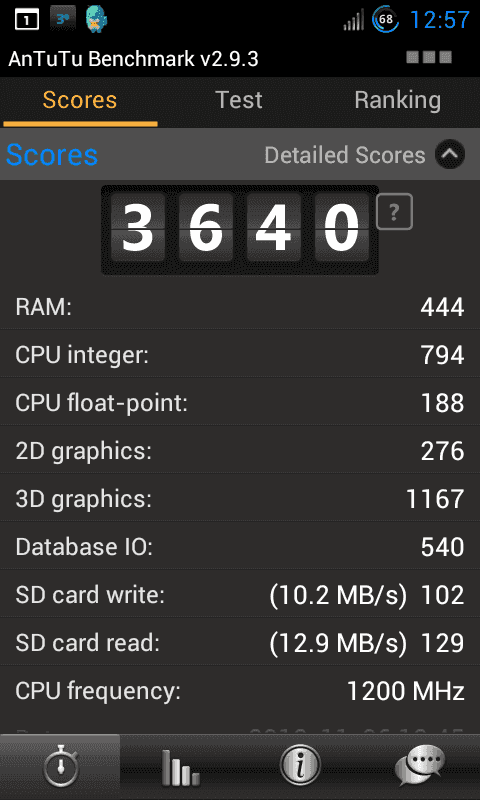480x800 pixels.
Task: Tap the SIM card 1 status icon
Action: click(x=27, y=20)
